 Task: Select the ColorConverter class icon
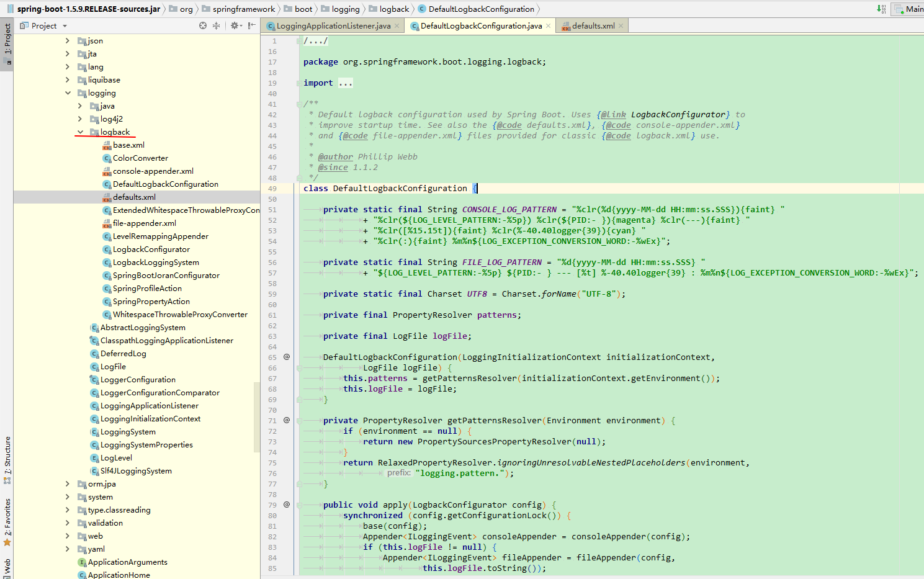(x=107, y=158)
